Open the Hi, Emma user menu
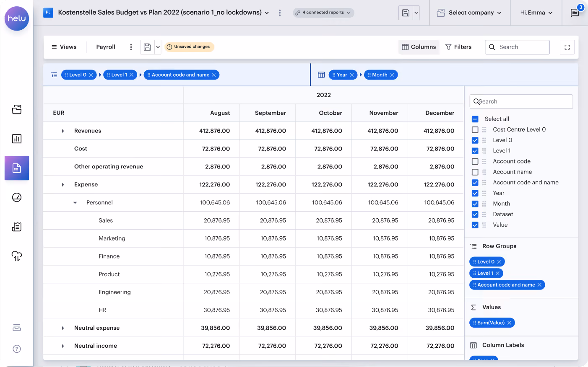 (536, 13)
